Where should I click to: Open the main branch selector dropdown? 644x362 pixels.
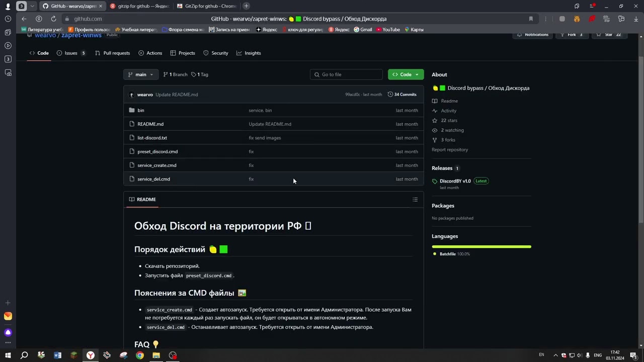click(141, 74)
